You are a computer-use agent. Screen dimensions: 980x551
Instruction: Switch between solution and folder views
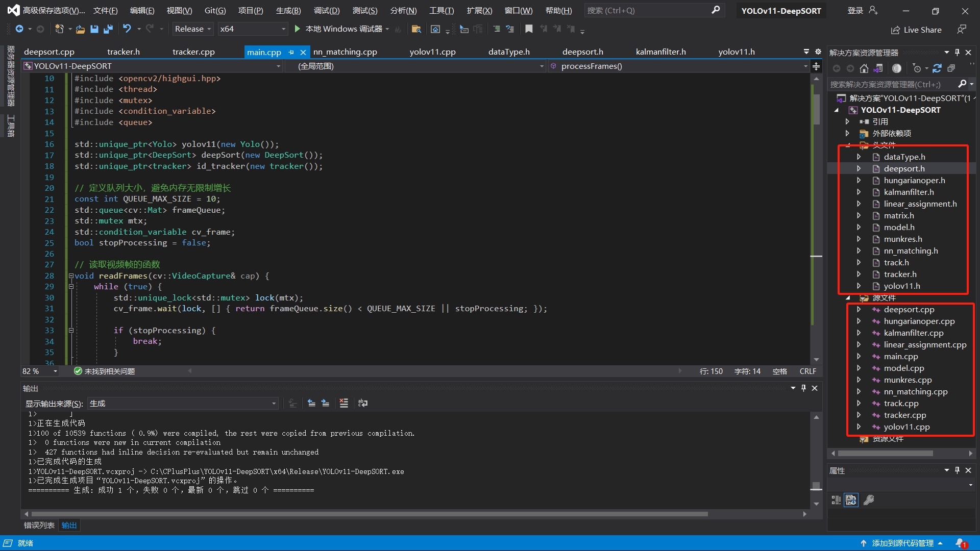point(878,68)
